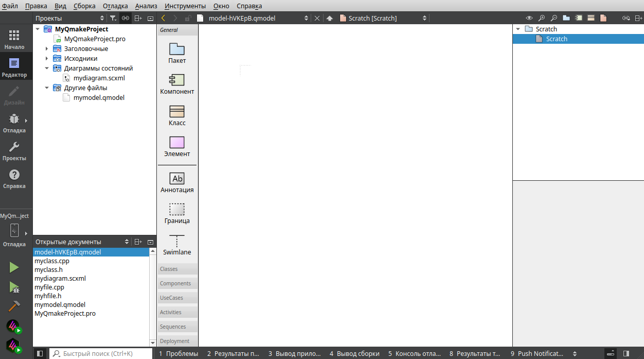Expand the Заголовочные folder in the tree

coord(47,49)
